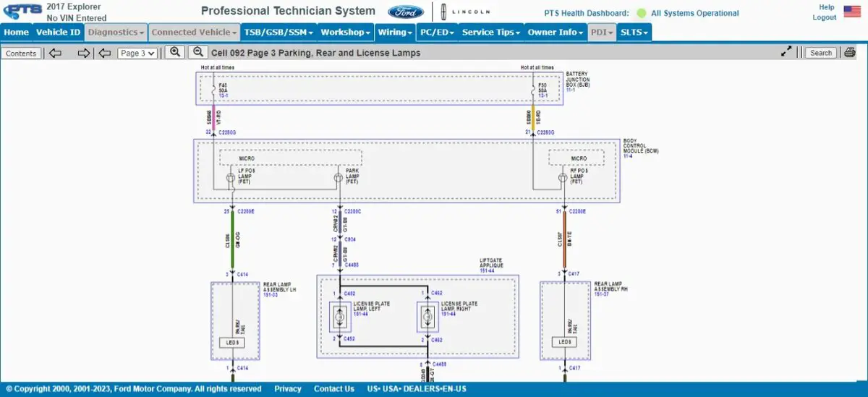Image resolution: width=868 pixels, height=397 pixels.
Task: Expand the PC/ED menu
Action: point(436,32)
